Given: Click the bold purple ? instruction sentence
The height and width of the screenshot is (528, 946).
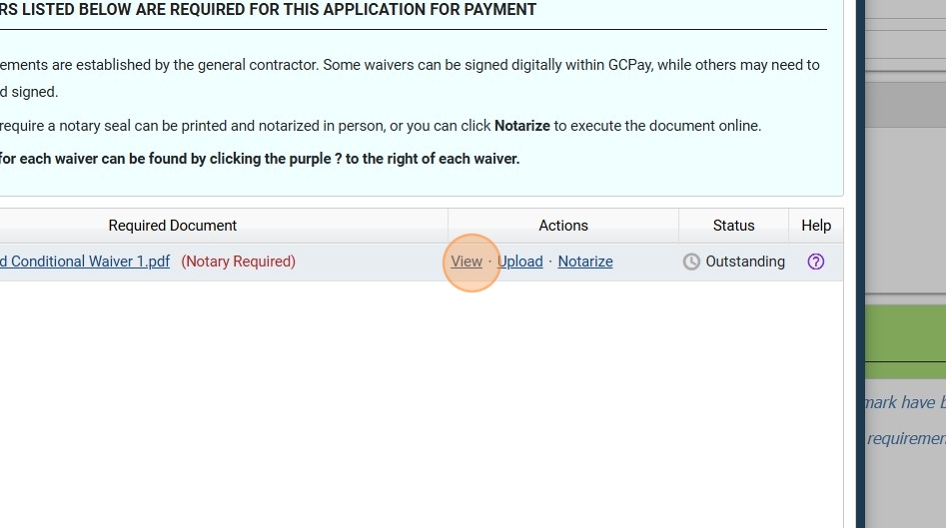Looking at the screenshot, I should tap(260, 159).
